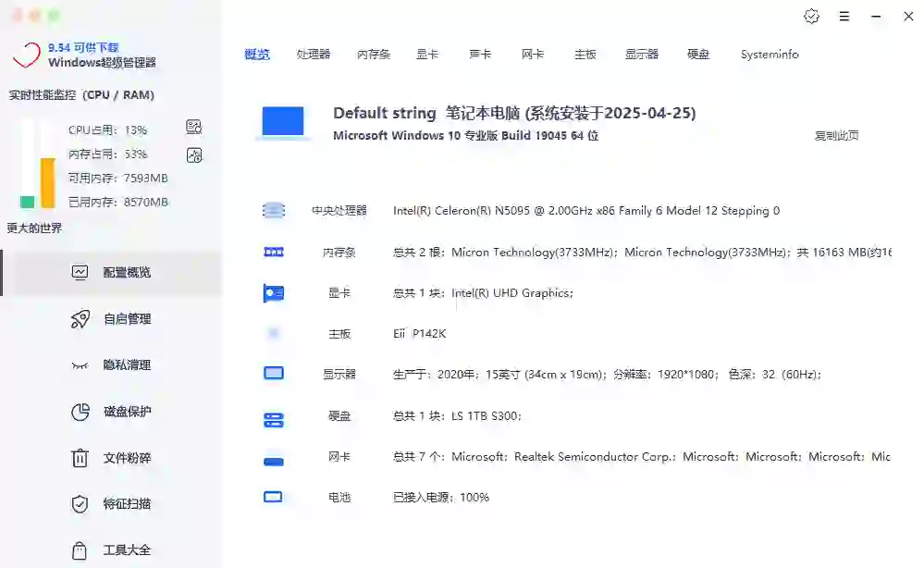Open the CPU usage monitor icon
Image resolution: width=924 pixels, height=568 pixels.
click(x=194, y=127)
